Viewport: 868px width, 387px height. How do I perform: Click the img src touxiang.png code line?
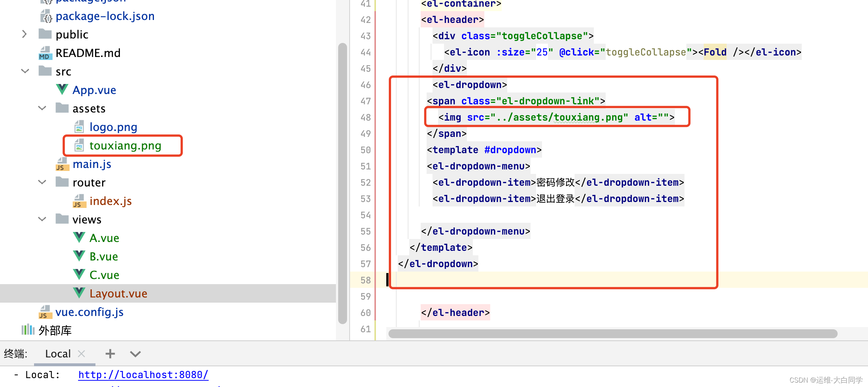[x=556, y=117]
